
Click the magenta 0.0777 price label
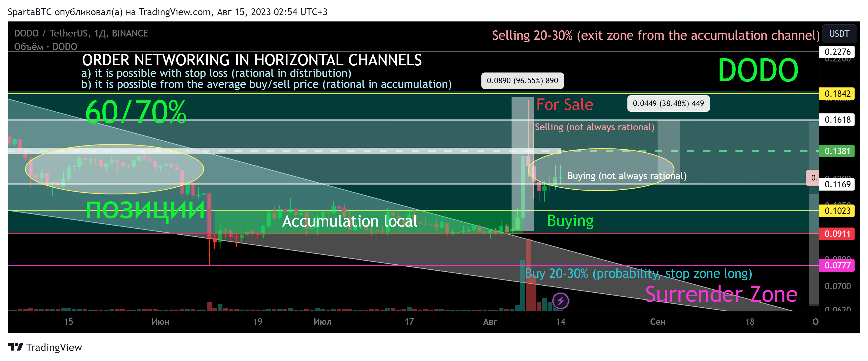837,265
